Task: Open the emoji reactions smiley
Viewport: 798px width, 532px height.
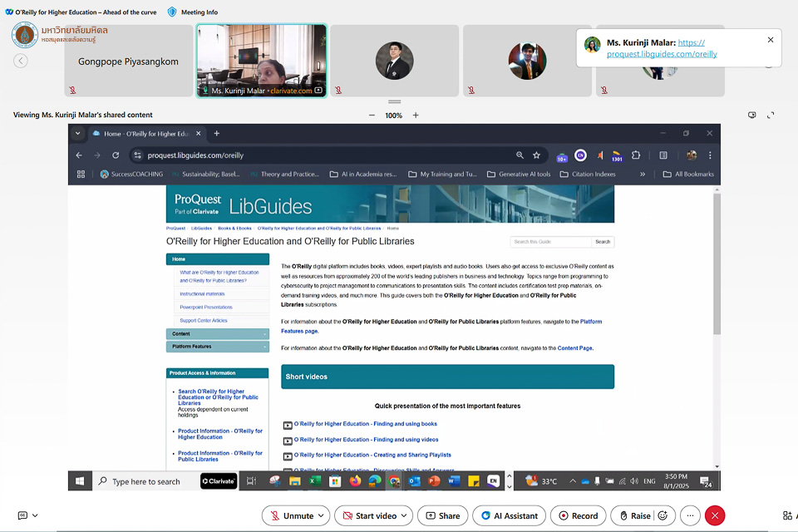Action: [x=663, y=515]
